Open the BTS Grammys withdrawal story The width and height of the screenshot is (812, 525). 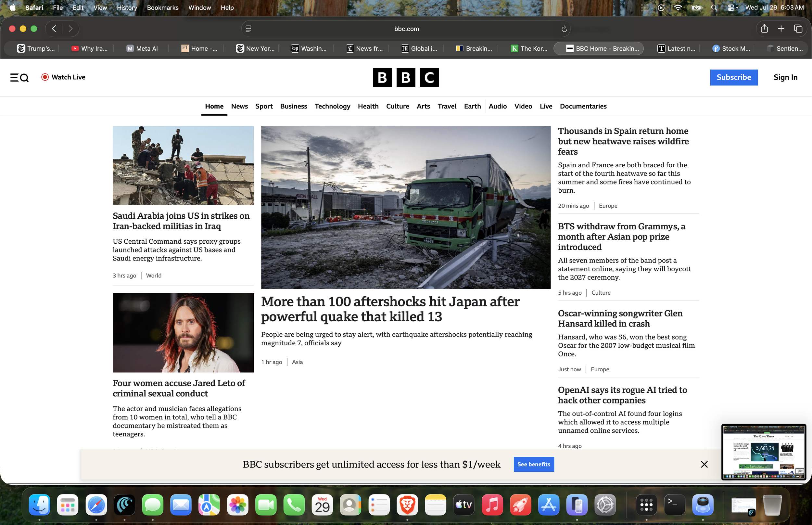click(x=622, y=237)
